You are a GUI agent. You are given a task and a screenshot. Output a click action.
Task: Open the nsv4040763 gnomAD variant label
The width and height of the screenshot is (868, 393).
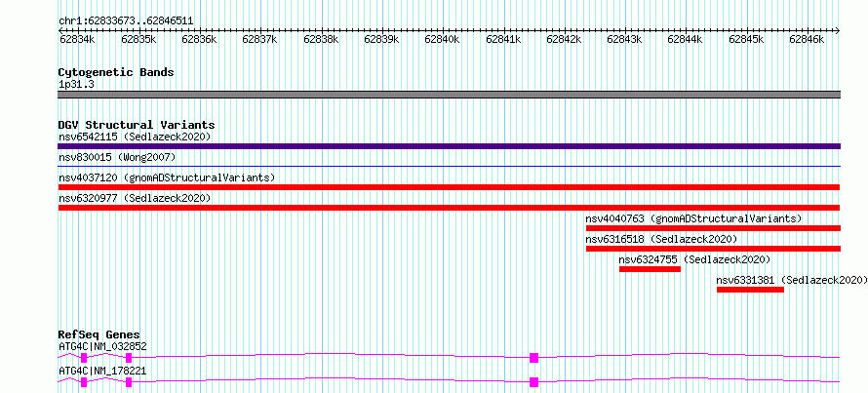click(x=693, y=218)
